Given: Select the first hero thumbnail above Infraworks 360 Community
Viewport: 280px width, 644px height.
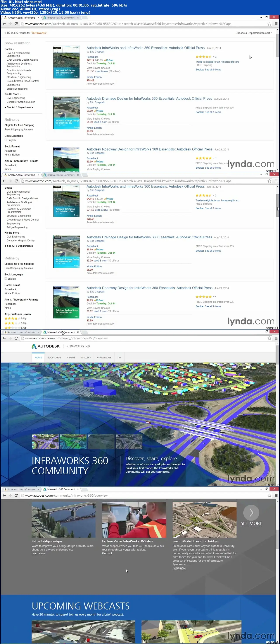Looking at the screenshot, I should 45,441.
